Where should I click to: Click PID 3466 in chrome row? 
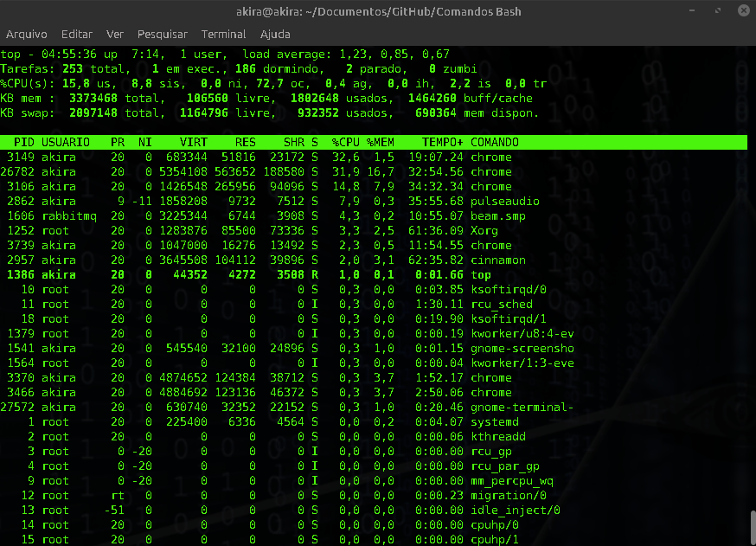[x=21, y=393]
